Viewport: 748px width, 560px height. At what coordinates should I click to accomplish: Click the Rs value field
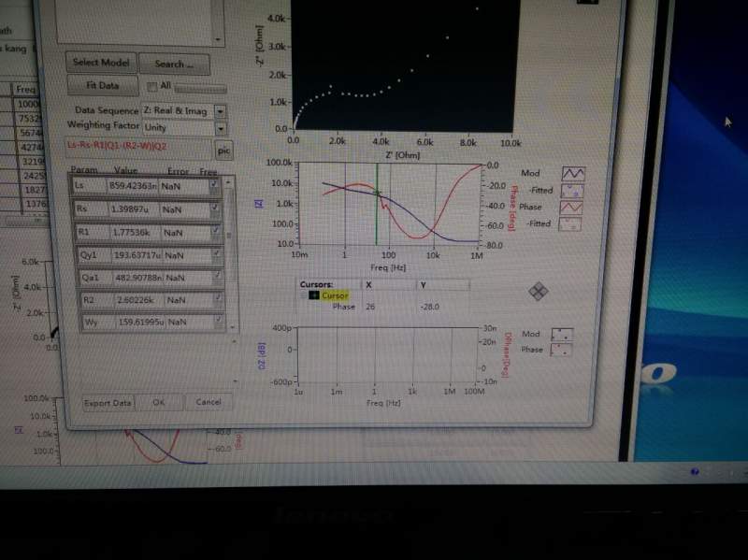click(x=135, y=208)
